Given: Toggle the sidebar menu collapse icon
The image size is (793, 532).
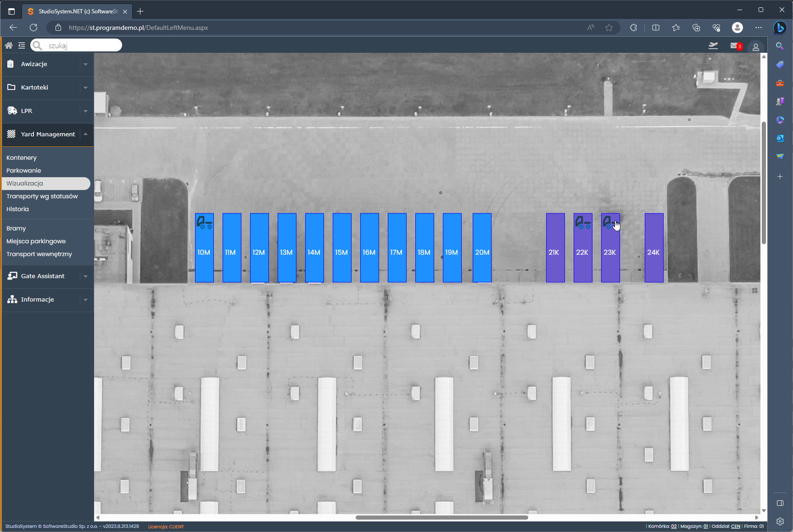Looking at the screenshot, I should 22,45.
